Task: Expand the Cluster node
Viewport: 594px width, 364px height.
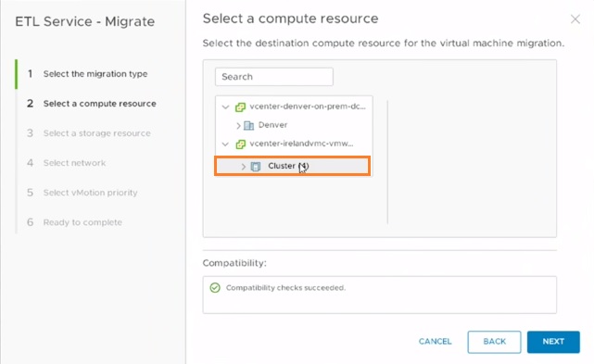Action: [x=243, y=167]
